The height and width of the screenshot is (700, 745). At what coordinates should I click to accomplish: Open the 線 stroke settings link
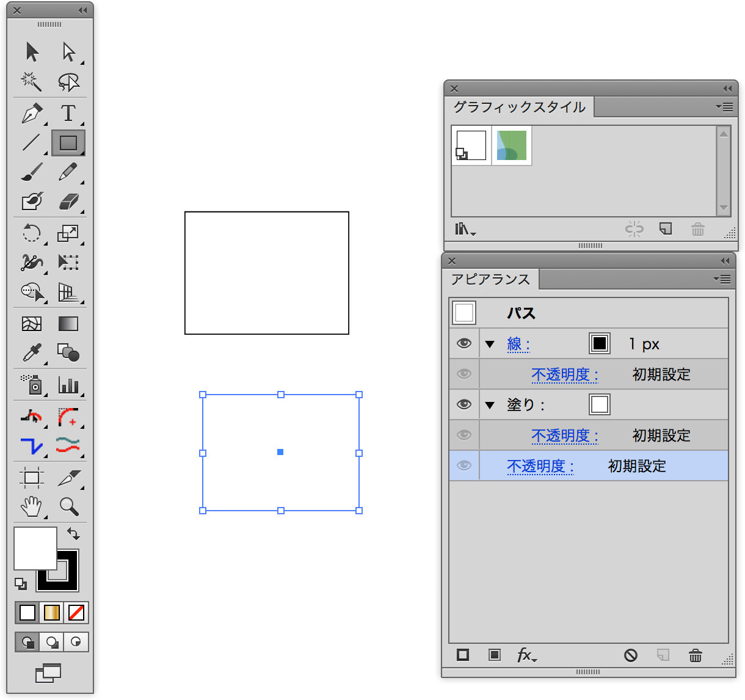coord(518,344)
